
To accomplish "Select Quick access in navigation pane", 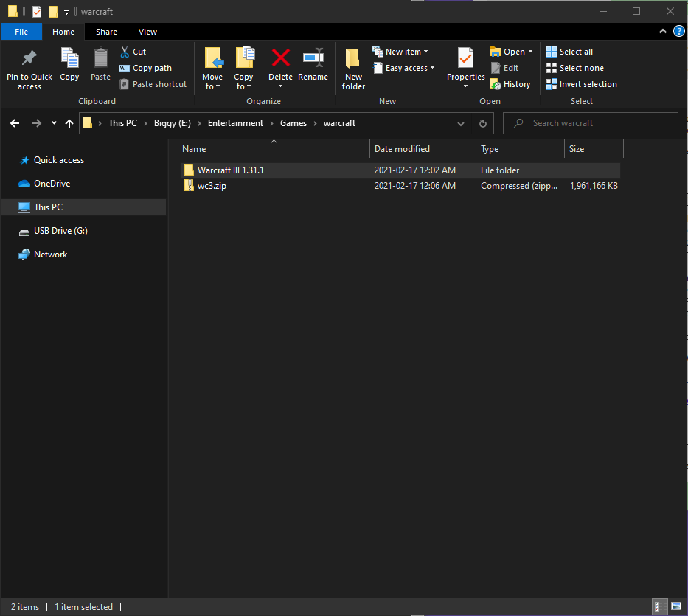I will [x=59, y=160].
